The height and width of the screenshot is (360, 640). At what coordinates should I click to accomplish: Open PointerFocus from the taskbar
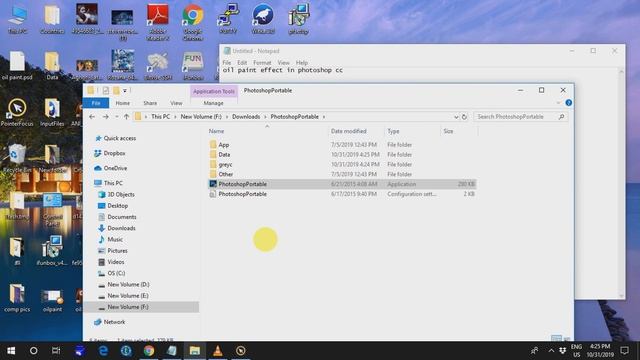point(241,351)
